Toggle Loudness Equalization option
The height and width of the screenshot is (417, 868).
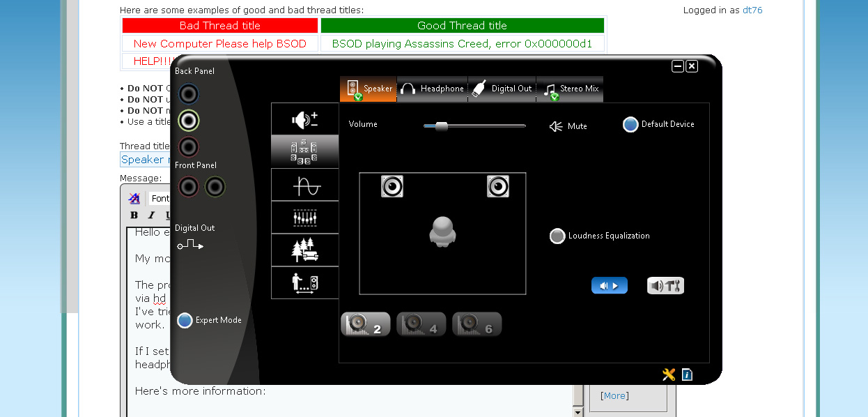pyautogui.click(x=557, y=236)
